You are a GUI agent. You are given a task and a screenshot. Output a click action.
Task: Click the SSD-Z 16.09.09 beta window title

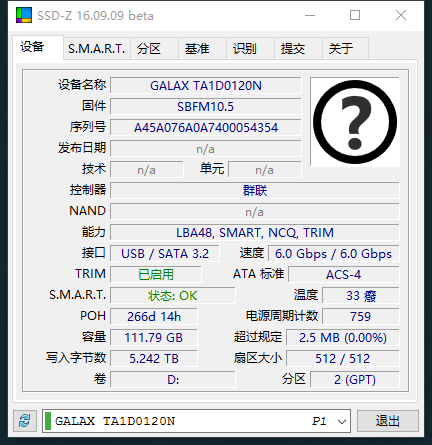(x=95, y=16)
